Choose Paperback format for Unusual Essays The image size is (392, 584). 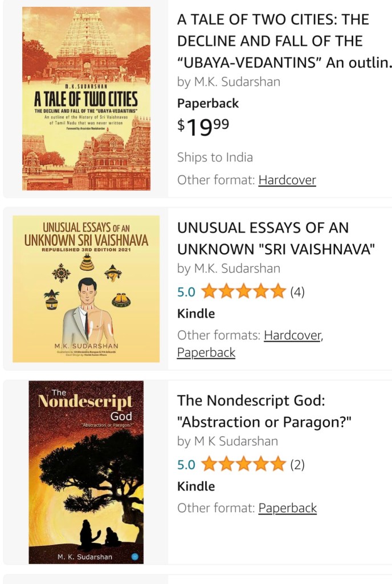tap(206, 352)
